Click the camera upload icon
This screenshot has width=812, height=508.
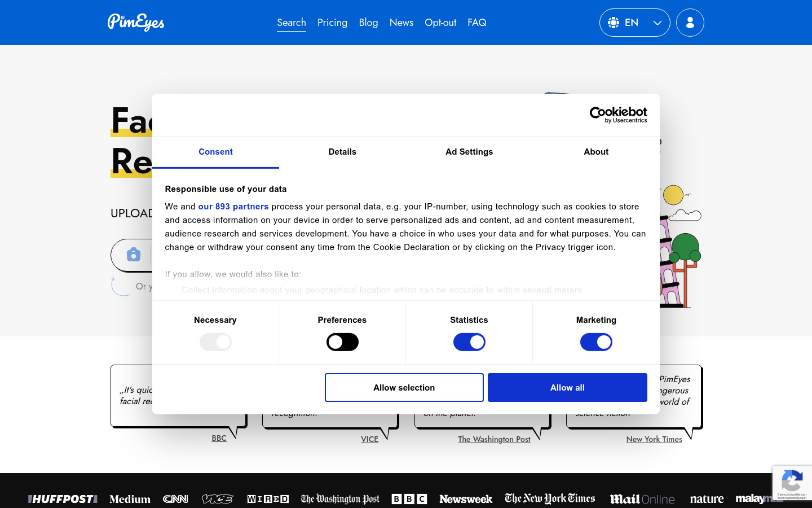coord(134,255)
